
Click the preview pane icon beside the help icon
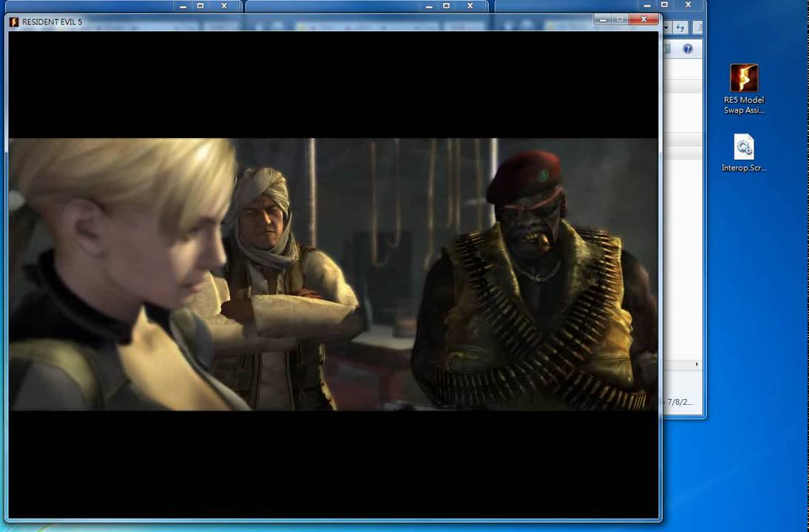(x=666, y=49)
